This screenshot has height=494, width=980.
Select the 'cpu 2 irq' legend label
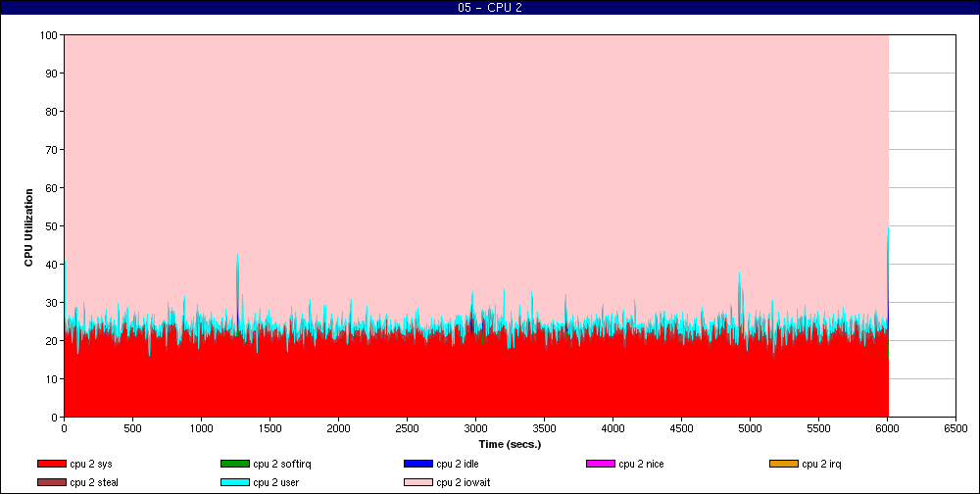(x=822, y=464)
